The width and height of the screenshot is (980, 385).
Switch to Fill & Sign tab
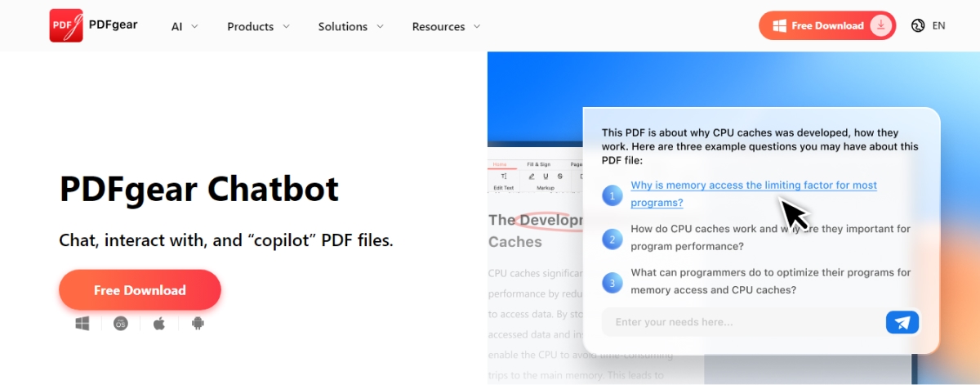pyautogui.click(x=538, y=164)
